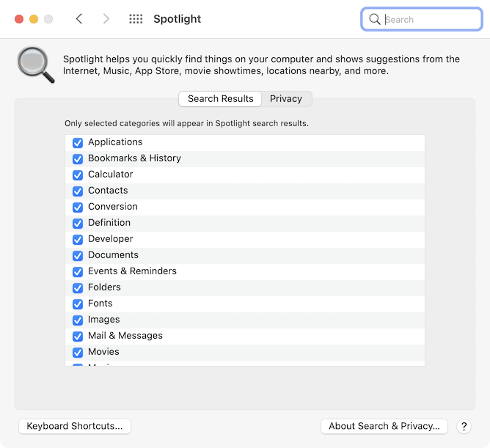Disable Bookmarks & History category

[x=78, y=159]
